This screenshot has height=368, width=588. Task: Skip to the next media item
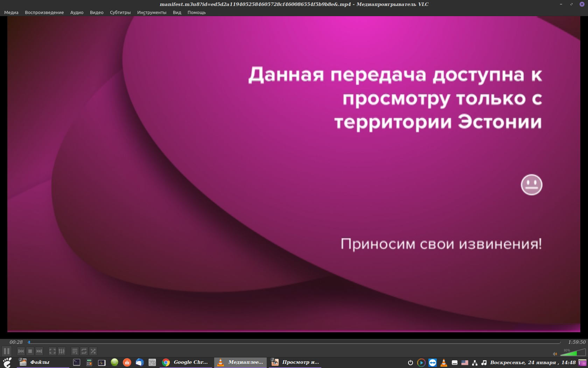coord(39,351)
